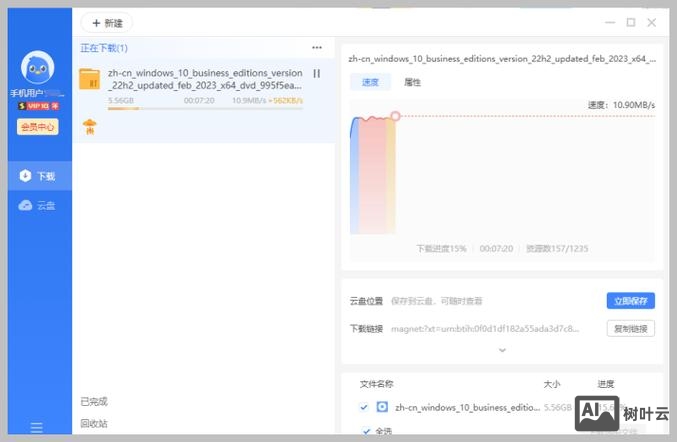This screenshot has width=677, height=442.
Task: Click the orange folder icon of the download
Action: click(90, 79)
